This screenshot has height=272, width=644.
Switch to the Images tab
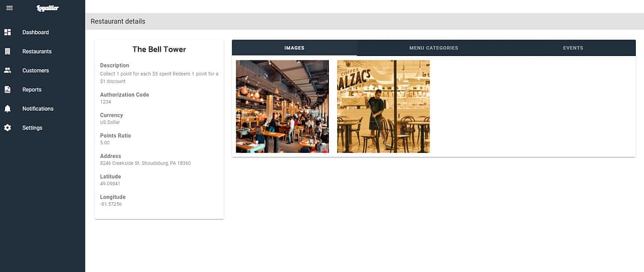coord(294,48)
